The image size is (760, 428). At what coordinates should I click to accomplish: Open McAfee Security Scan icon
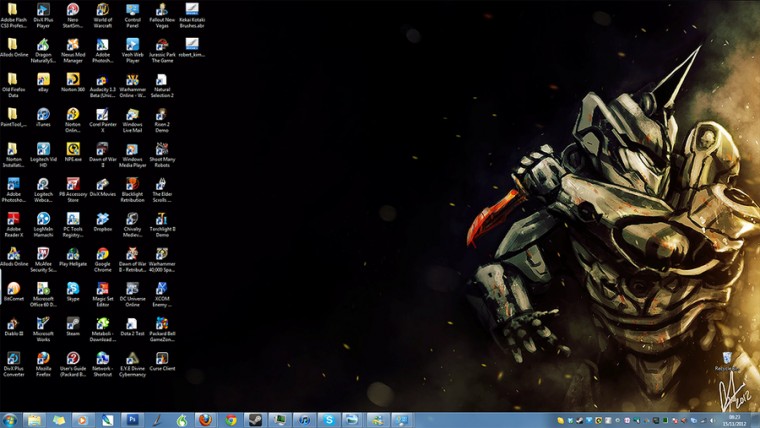pos(43,260)
